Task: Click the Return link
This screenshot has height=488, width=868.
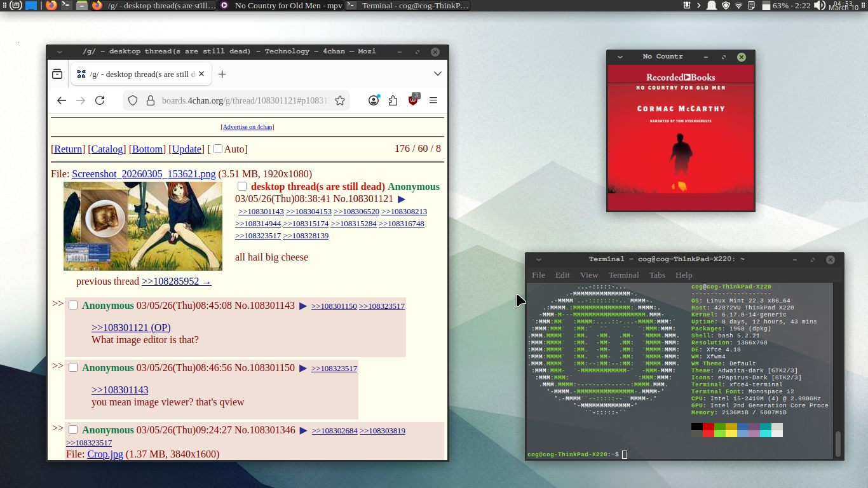Action: pos(69,149)
